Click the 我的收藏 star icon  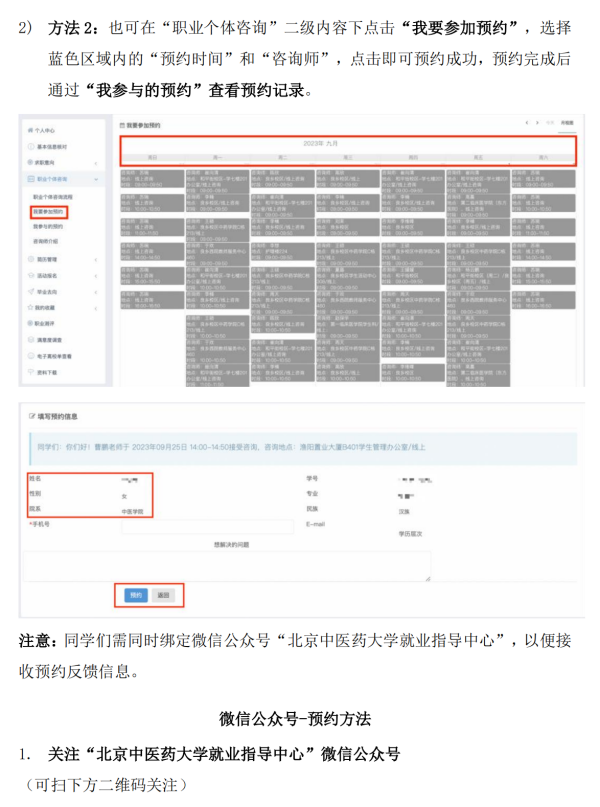click(28, 308)
